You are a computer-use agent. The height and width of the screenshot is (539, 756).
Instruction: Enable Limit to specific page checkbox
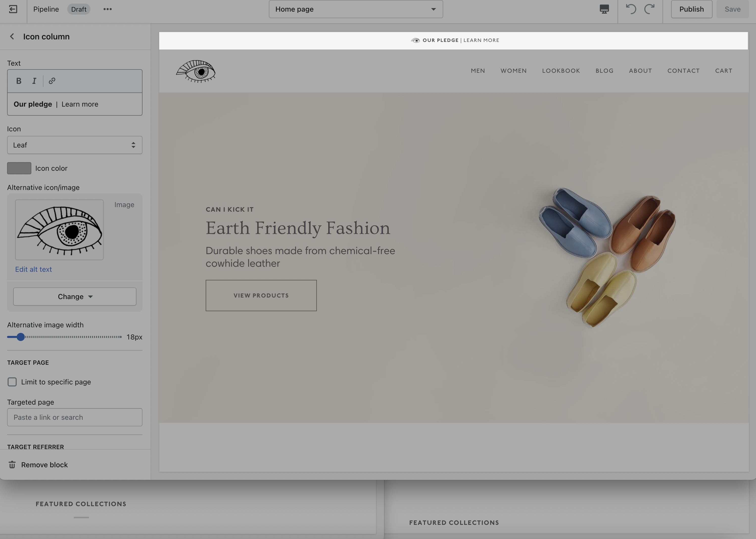(12, 382)
